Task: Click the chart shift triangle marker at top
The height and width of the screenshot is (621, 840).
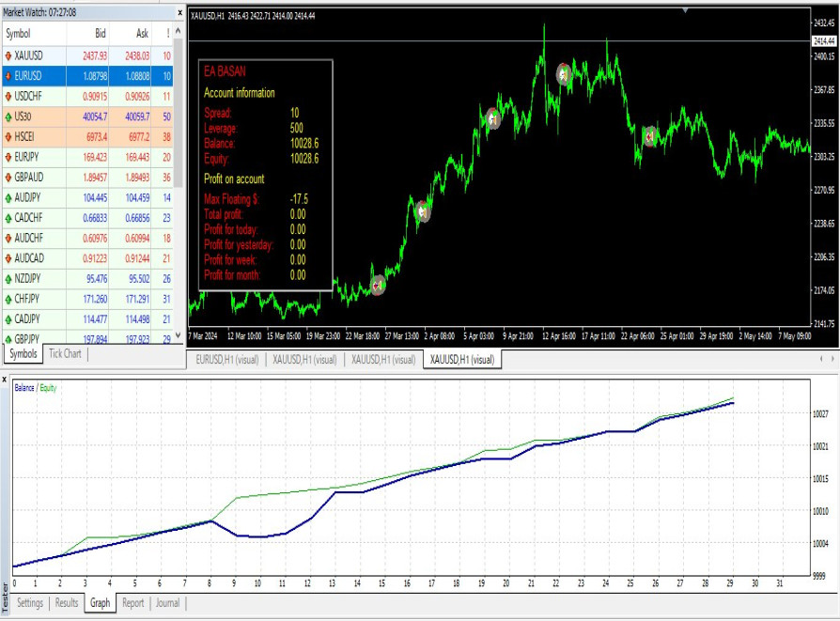Action: (685, 10)
